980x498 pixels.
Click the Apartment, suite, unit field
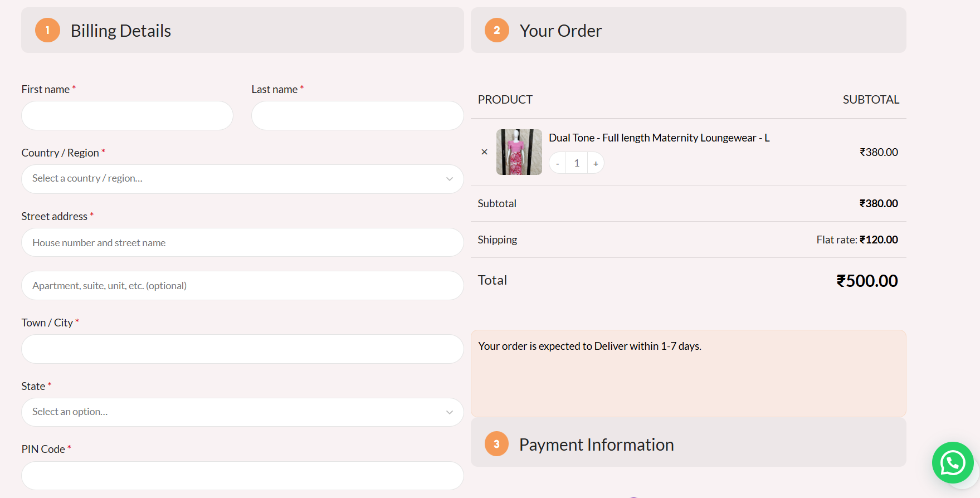pos(242,286)
